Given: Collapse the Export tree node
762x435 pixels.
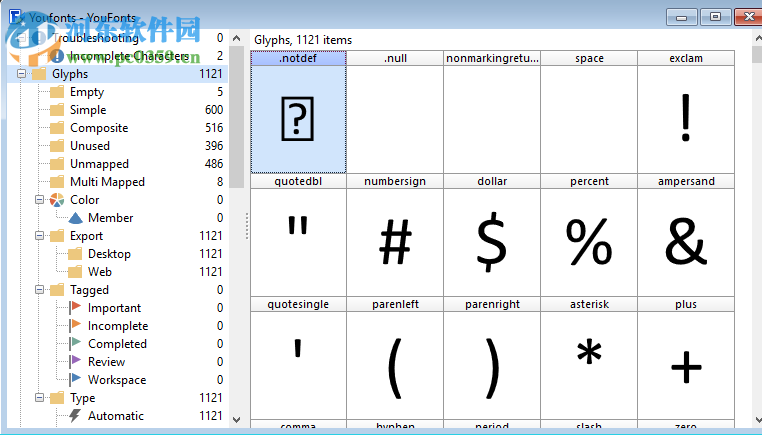Looking at the screenshot, I should coord(39,236).
